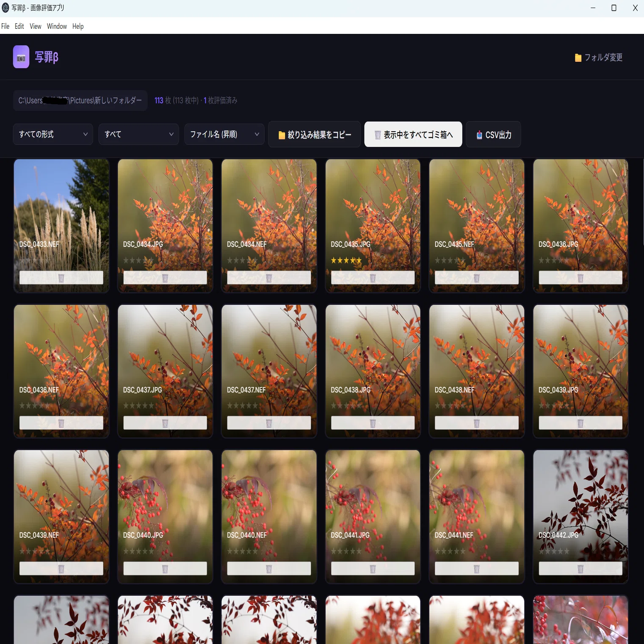Trash the DSC_0439.NEF image
644x644 pixels.
pyautogui.click(x=61, y=569)
